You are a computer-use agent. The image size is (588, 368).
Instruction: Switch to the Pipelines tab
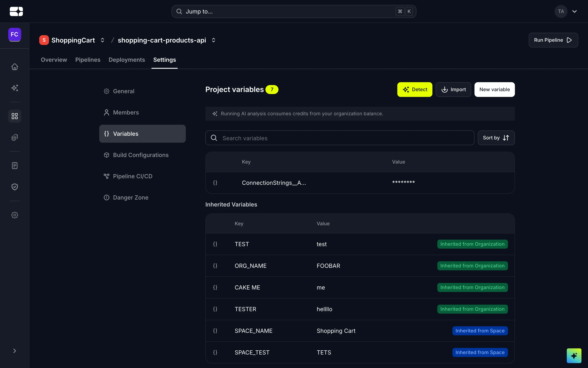88,60
